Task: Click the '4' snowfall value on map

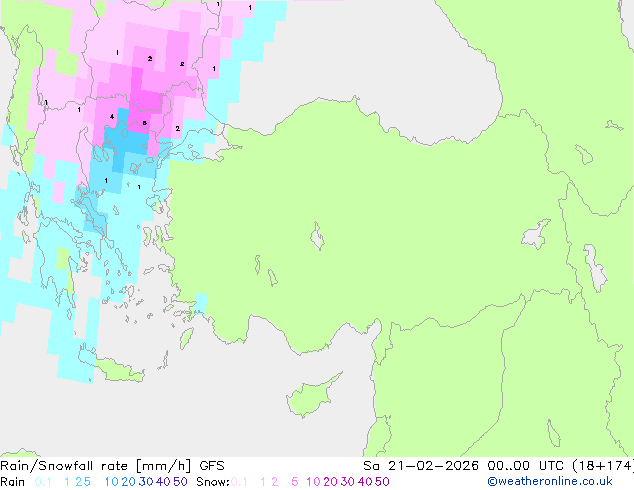Action: coord(112,117)
